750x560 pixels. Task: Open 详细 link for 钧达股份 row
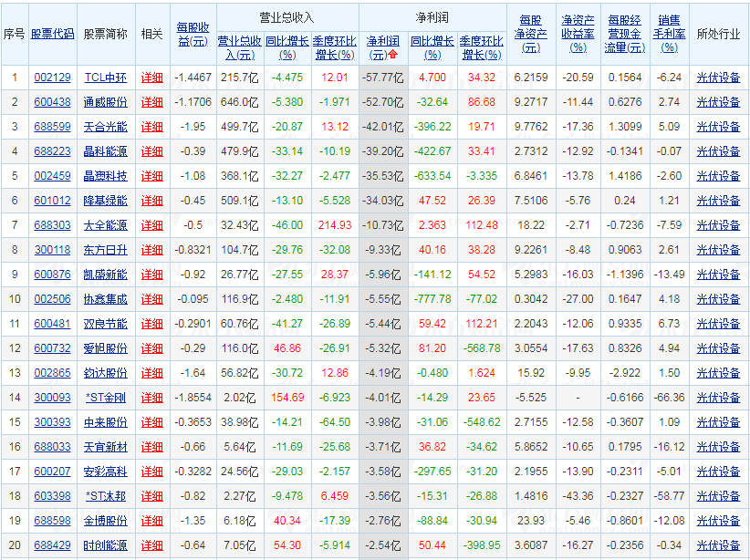(x=152, y=373)
